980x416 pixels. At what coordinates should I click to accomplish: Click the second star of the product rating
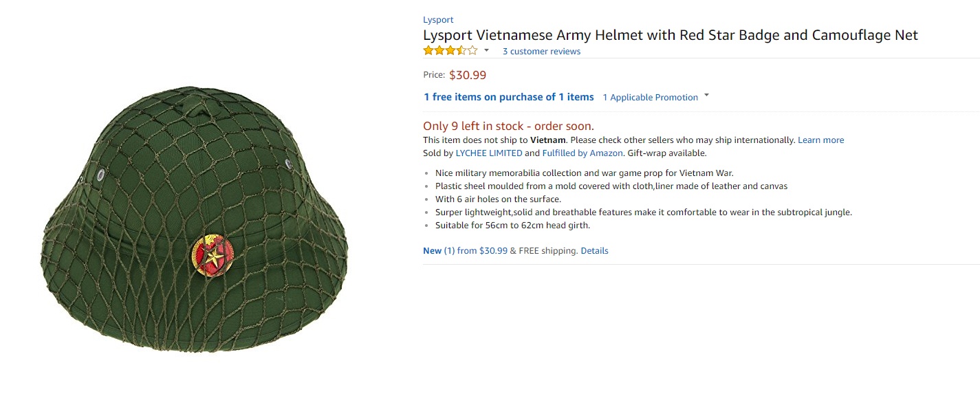click(x=439, y=50)
